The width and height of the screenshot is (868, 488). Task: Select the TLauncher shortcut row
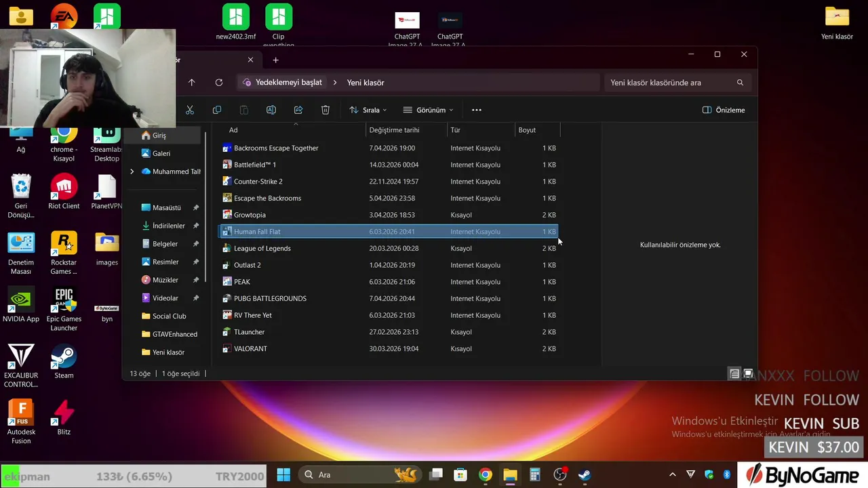coord(388,332)
